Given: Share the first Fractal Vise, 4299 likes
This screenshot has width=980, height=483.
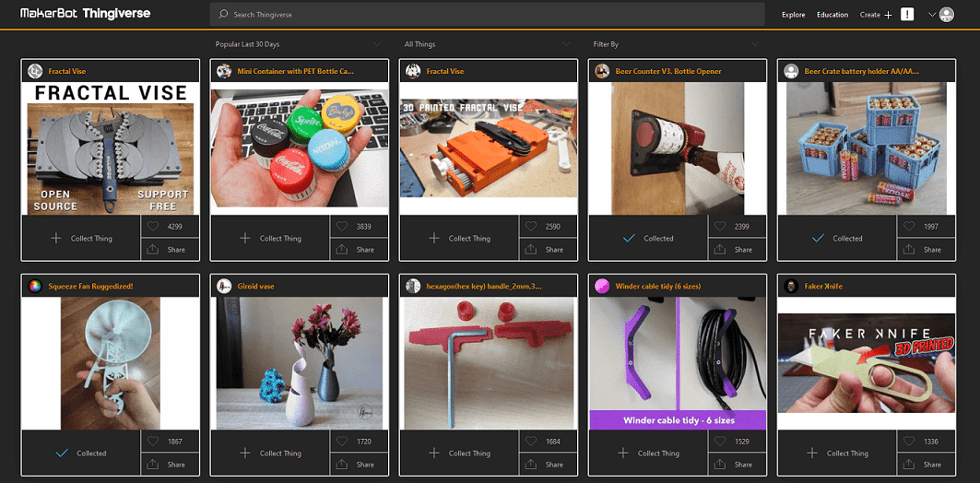Looking at the screenshot, I should (171, 249).
